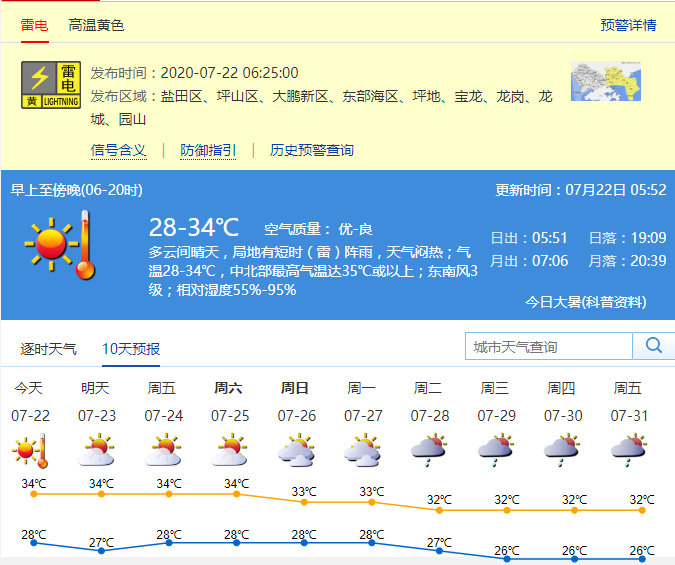Select the 逐时天气 tab

pos(49,349)
